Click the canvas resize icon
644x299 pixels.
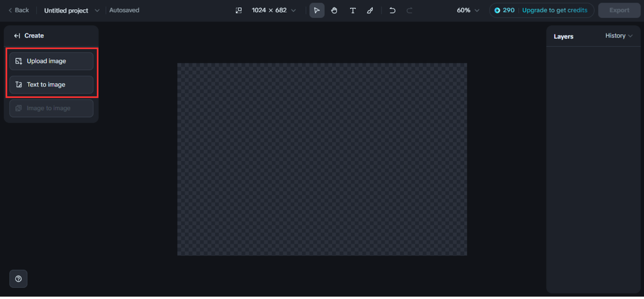coord(239,10)
